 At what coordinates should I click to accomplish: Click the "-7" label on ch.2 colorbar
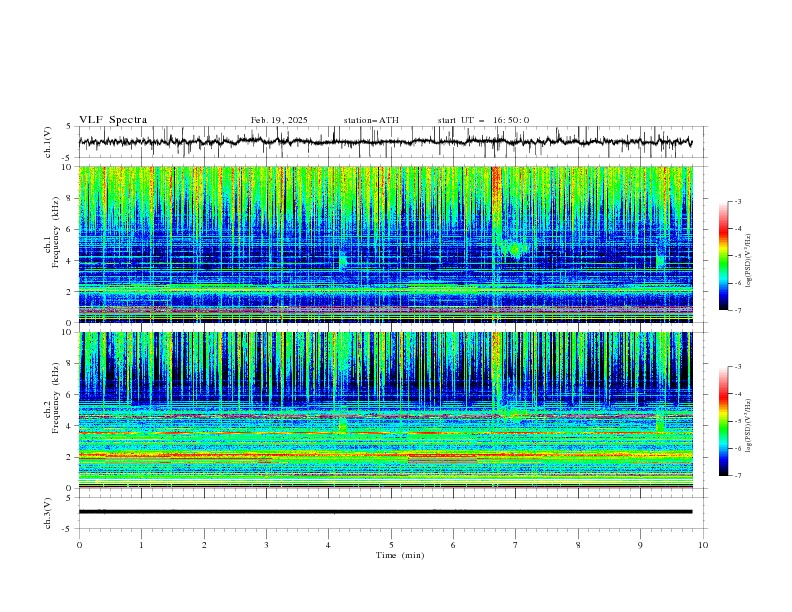point(737,476)
